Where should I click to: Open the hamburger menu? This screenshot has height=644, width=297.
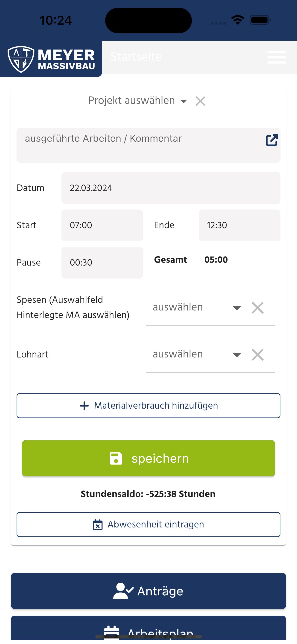tap(277, 57)
